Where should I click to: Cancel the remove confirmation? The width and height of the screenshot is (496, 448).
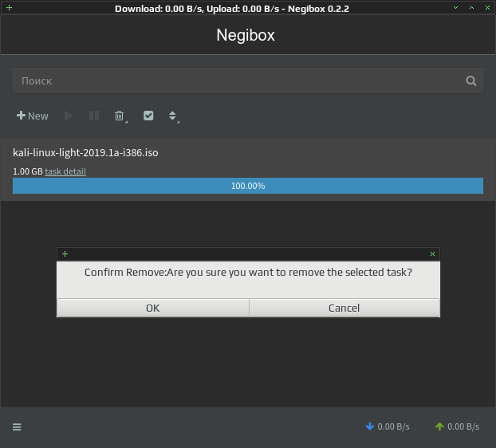[344, 308]
